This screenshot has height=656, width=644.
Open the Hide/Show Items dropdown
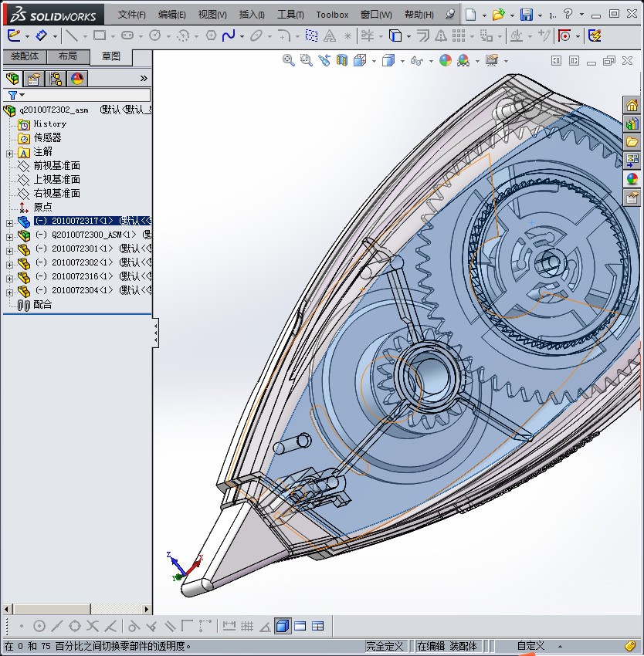point(432,59)
